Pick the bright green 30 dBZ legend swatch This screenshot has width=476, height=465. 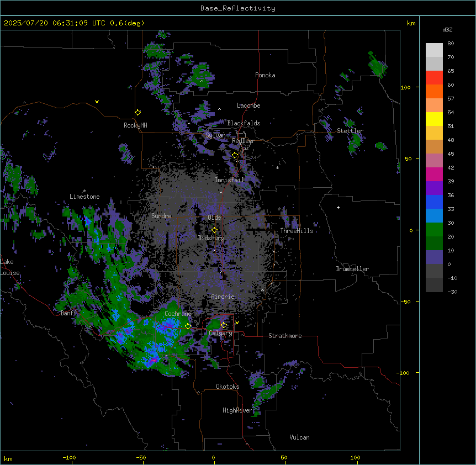434,230
